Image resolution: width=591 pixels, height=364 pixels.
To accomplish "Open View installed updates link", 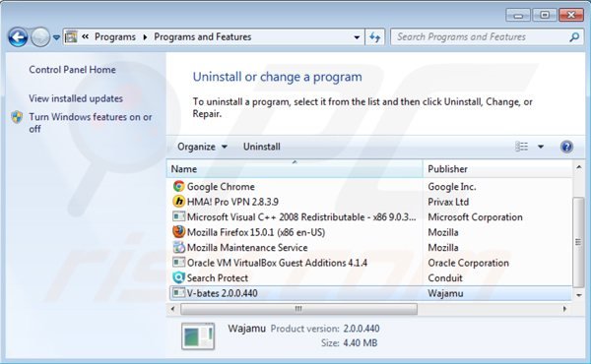I will coord(76,98).
